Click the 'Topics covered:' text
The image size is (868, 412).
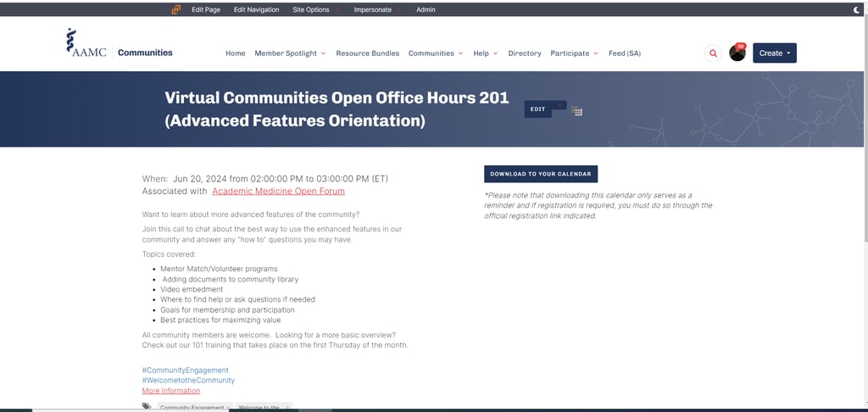169,254
